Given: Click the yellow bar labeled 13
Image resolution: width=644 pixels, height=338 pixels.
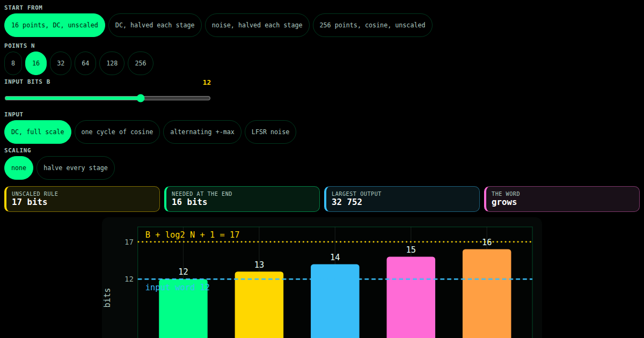Looking at the screenshot, I should 259,305.
